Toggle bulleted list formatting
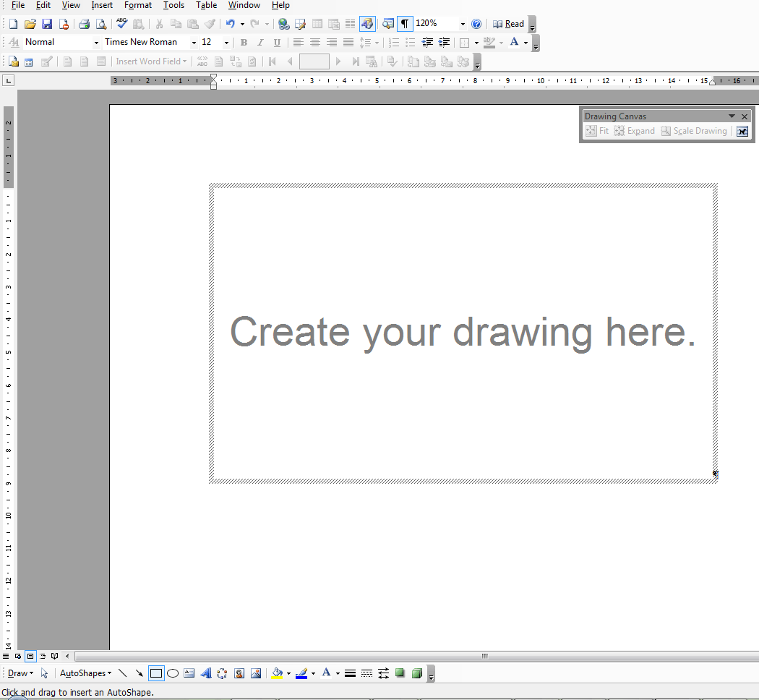 coord(411,43)
